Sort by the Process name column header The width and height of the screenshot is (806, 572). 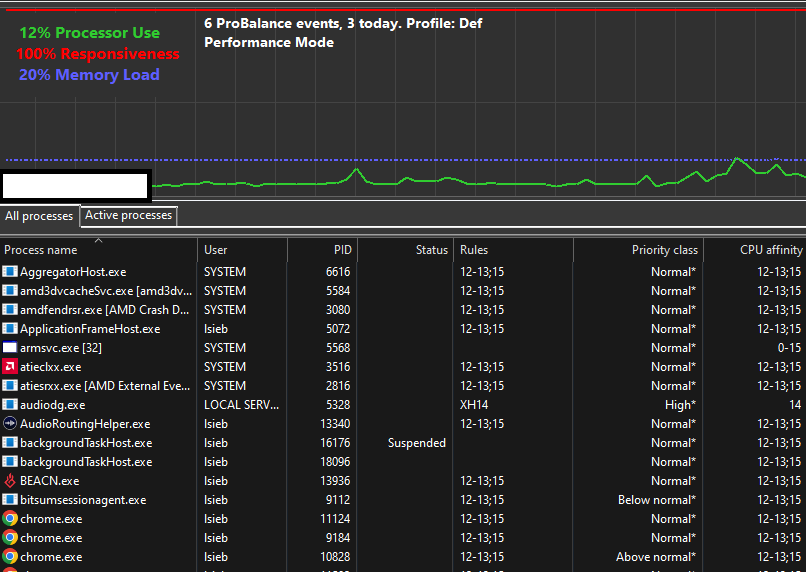point(99,250)
